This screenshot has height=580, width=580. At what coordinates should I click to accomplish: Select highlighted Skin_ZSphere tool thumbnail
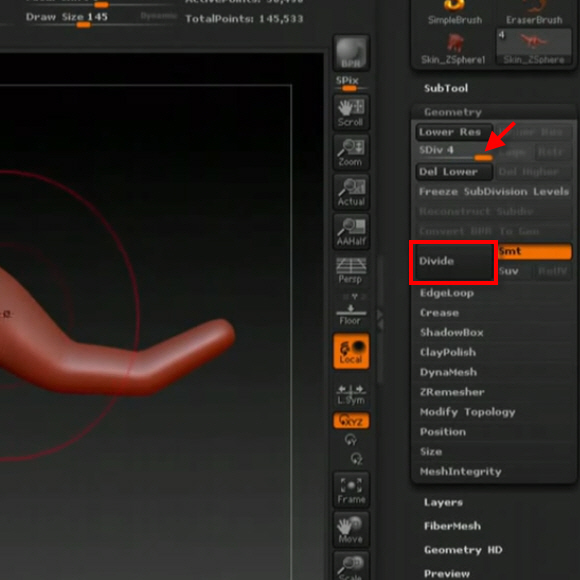pyautogui.click(x=534, y=47)
